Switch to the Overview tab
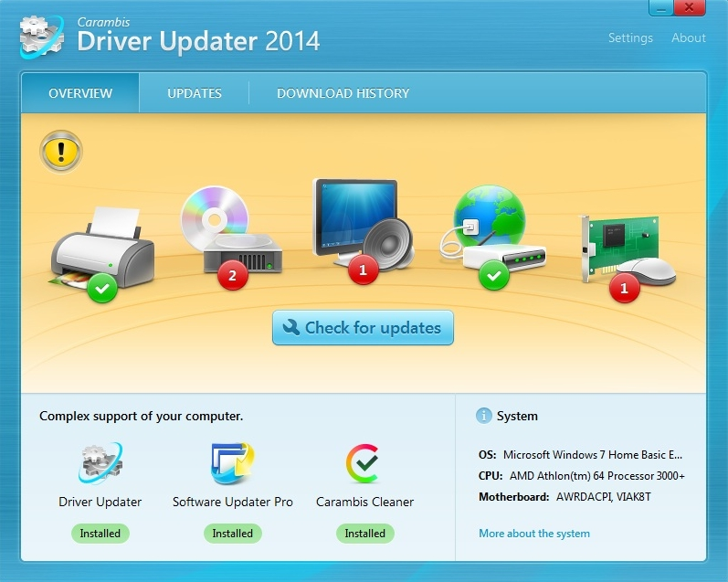Screen dimensions: 728x582 tap(80, 93)
